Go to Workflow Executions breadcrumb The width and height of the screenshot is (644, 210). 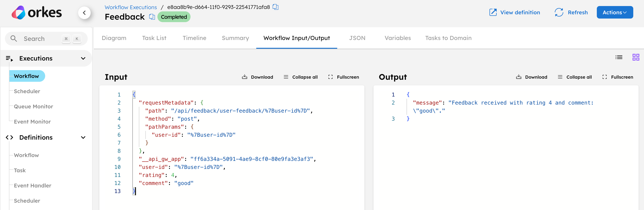point(131,7)
